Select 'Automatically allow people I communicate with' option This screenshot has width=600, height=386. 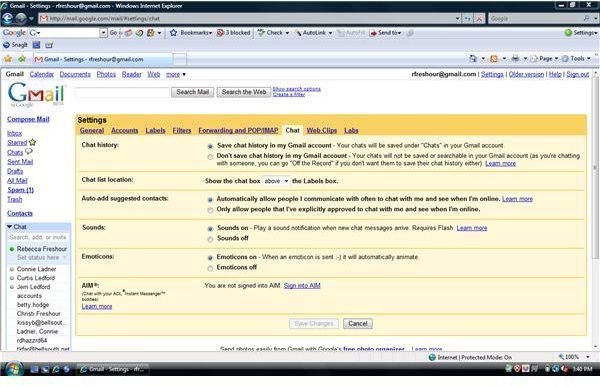[x=210, y=199]
